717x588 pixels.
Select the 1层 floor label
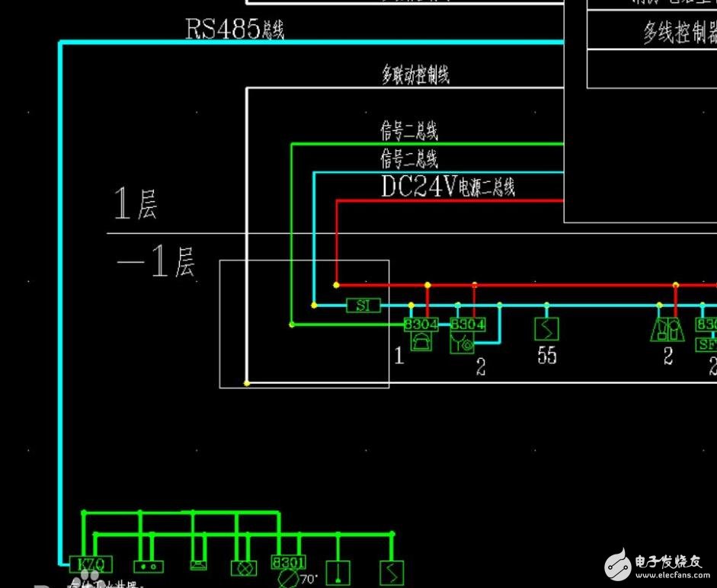click(x=135, y=204)
